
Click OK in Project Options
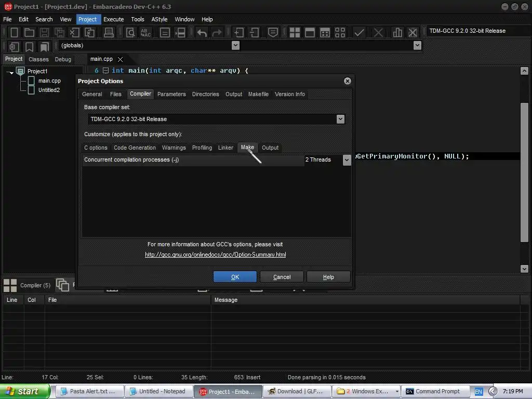tap(235, 277)
